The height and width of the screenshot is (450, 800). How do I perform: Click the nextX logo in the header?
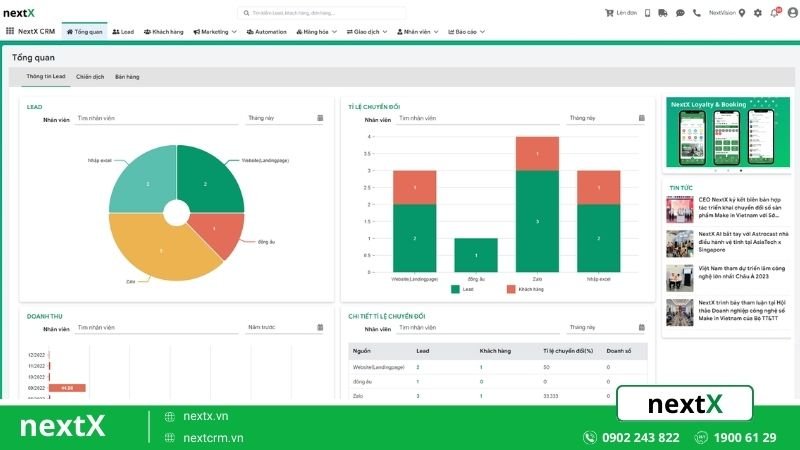tap(19, 13)
